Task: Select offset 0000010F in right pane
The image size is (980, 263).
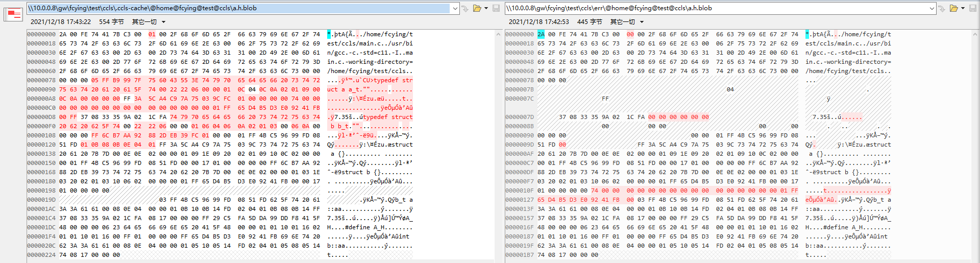Action: pyautogui.click(x=520, y=190)
